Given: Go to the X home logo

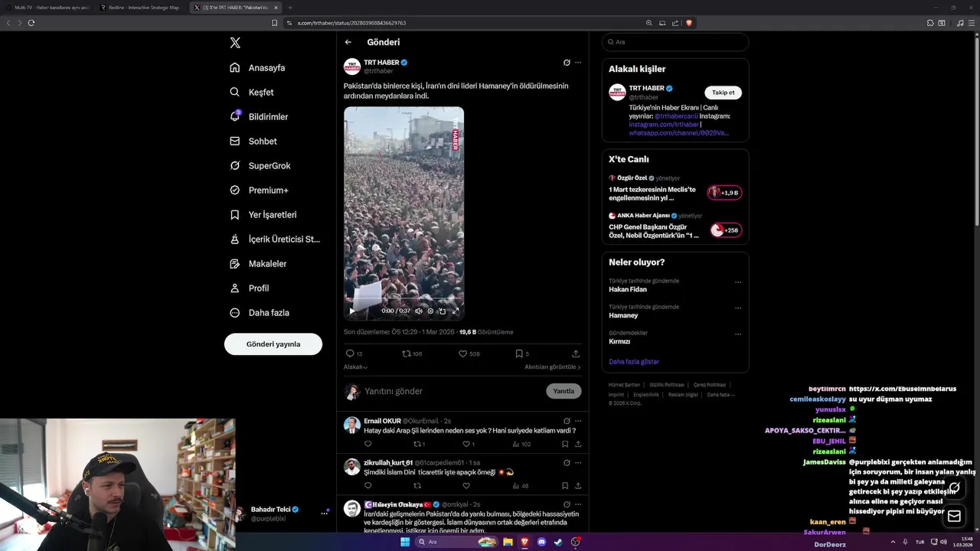Looking at the screenshot, I should pyautogui.click(x=235, y=43).
